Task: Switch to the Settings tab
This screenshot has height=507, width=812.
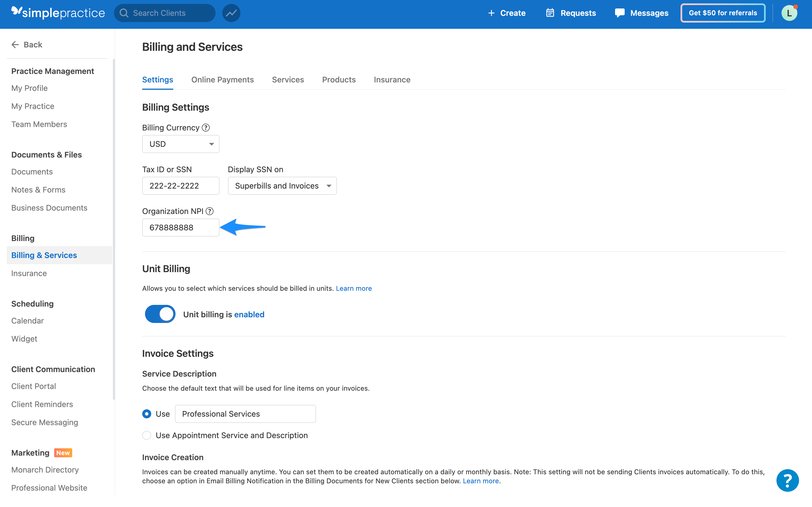Action: (x=157, y=80)
